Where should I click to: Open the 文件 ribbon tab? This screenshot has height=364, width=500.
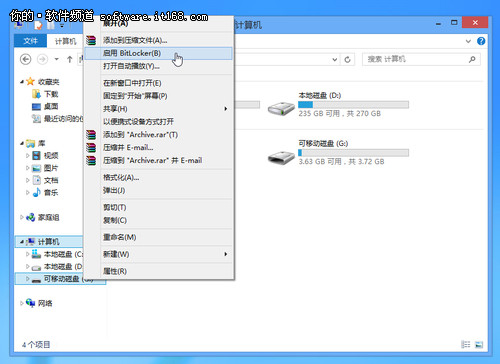pos(30,41)
